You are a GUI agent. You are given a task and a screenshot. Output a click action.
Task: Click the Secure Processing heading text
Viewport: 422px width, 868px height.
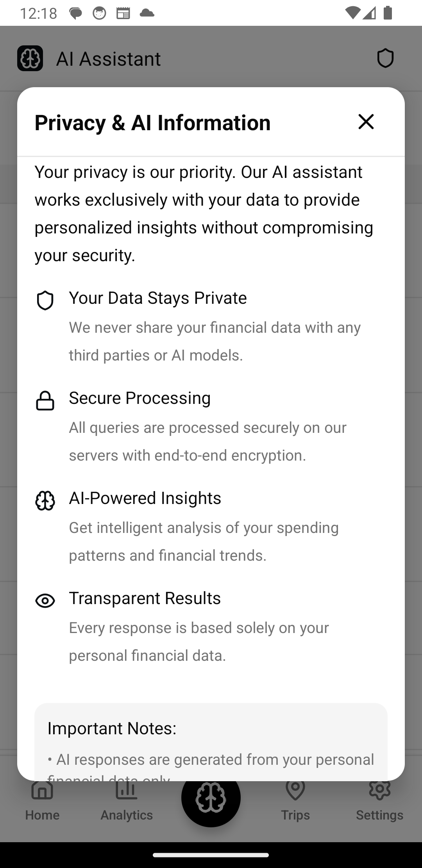pos(139,398)
